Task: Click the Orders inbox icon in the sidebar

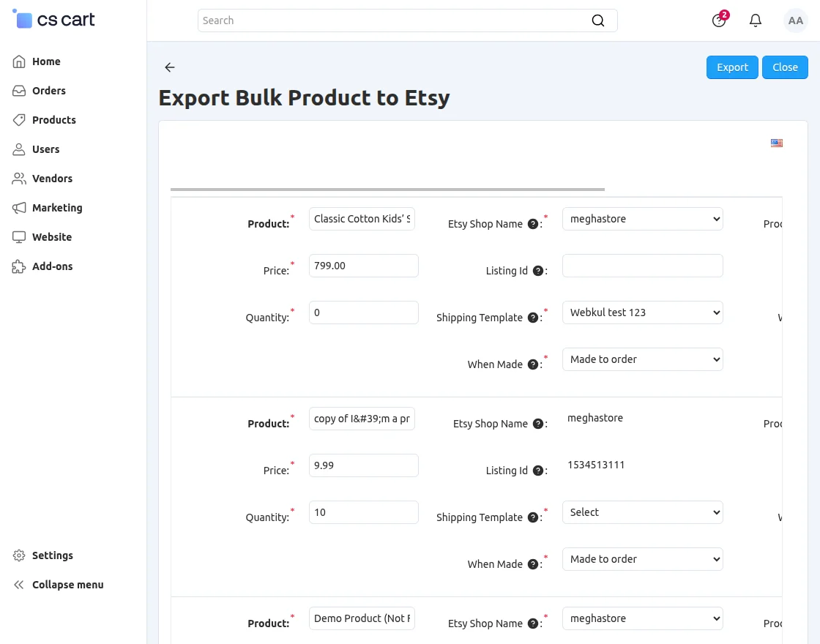Action: (x=19, y=91)
